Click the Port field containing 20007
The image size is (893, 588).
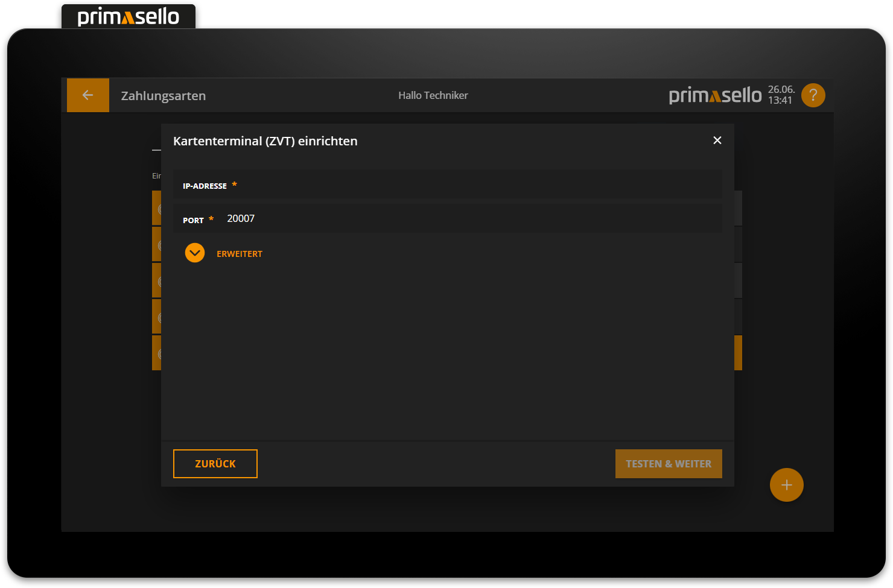[x=446, y=218]
